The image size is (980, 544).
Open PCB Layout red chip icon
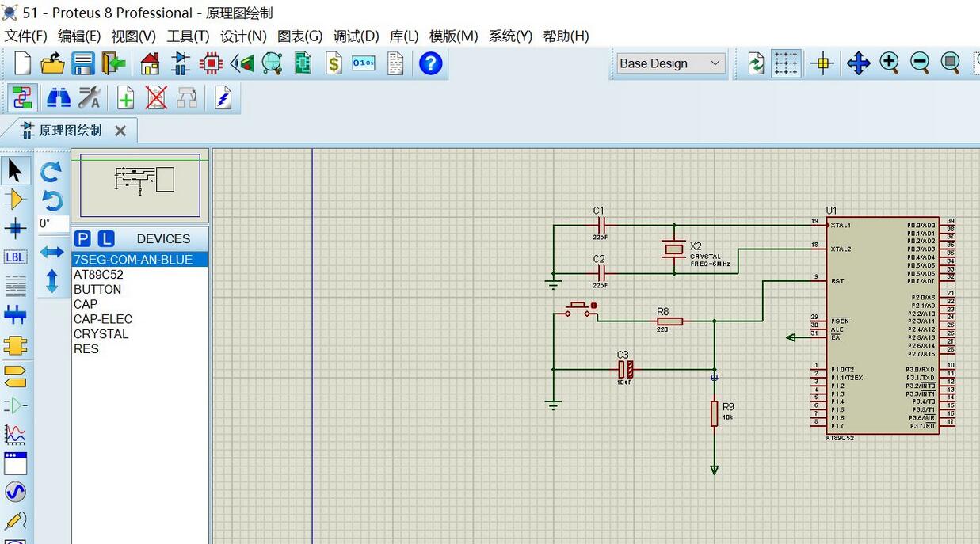211,63
